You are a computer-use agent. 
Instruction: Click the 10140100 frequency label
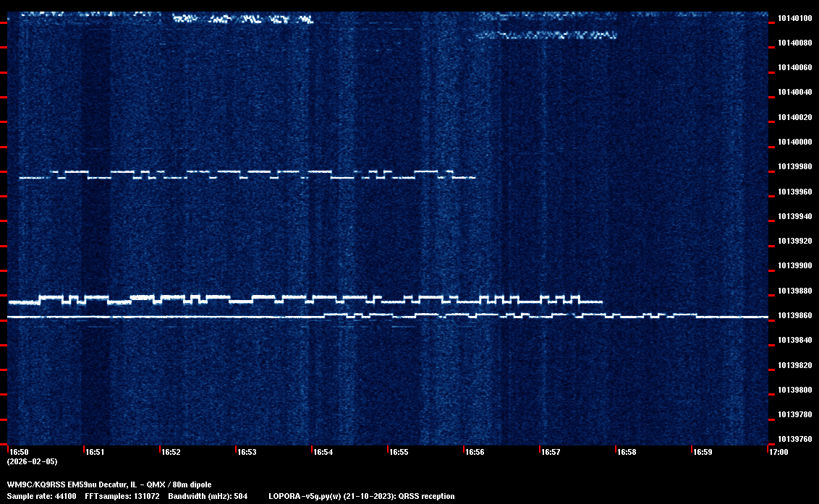point(794,18)
